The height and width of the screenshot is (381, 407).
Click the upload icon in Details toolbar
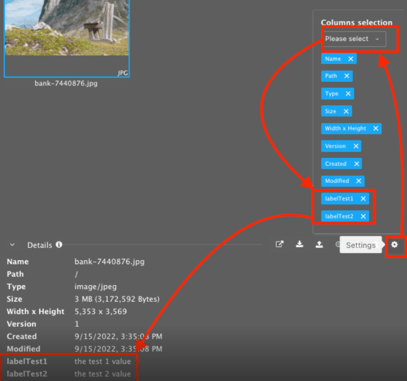[319, 244]
